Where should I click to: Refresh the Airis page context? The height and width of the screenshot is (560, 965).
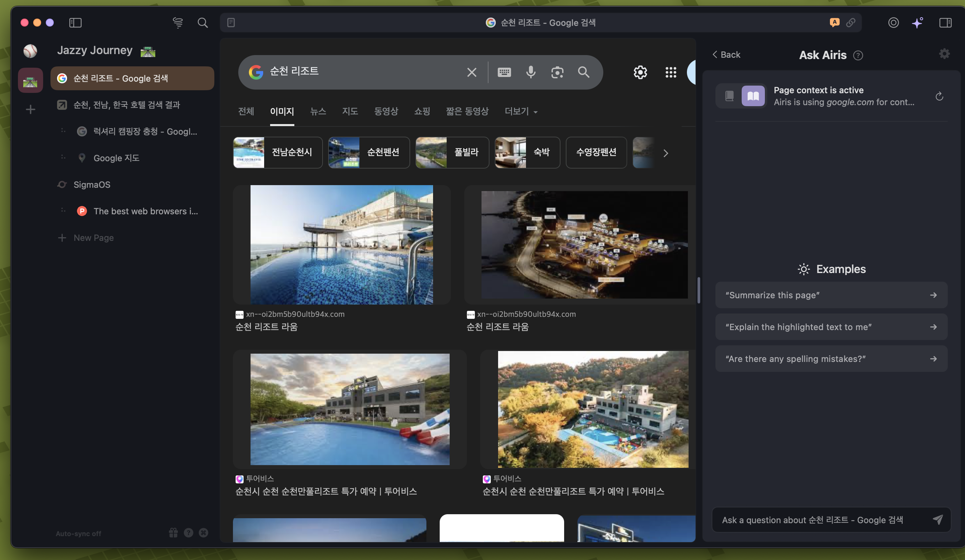(939, 96)
